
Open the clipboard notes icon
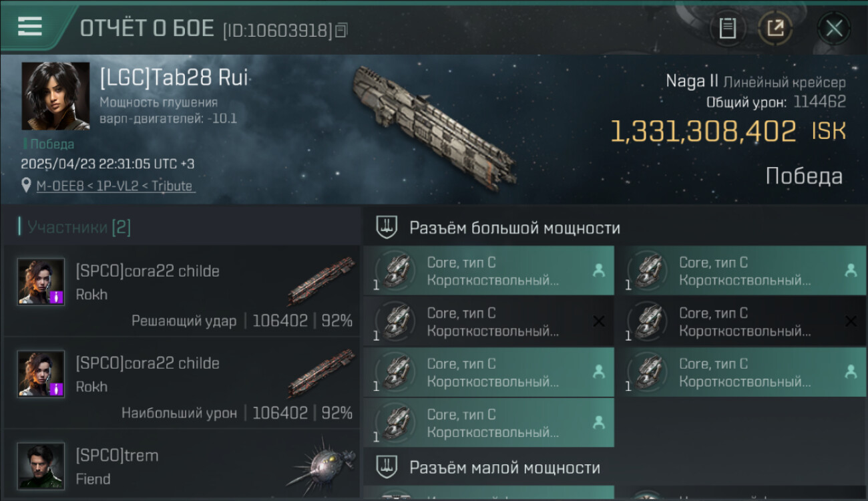[727, 28]
